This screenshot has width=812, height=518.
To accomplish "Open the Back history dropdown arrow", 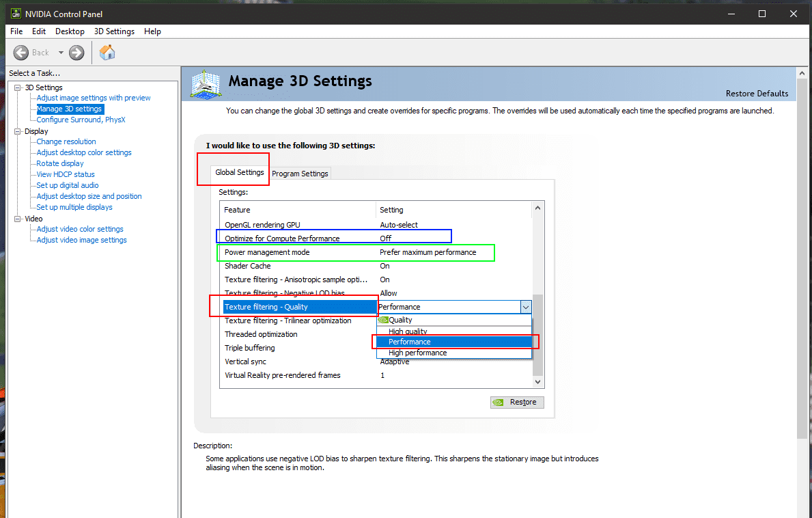I will tap(60, 53).
